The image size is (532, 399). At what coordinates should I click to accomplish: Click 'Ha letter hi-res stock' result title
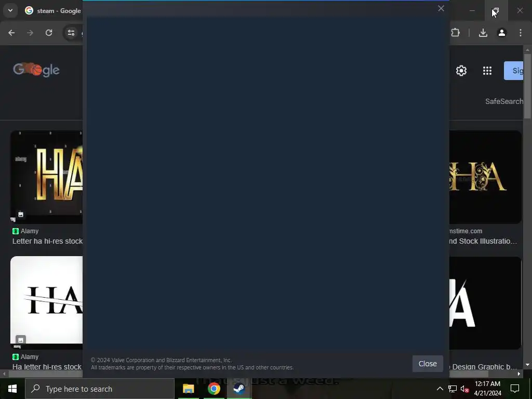tap(47, 367)
